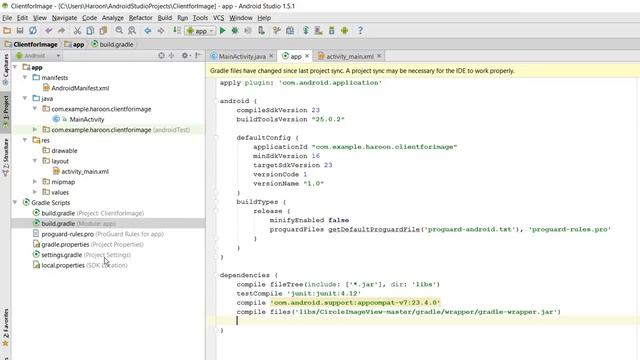Open the VCS menu
The image size is (640, 360).
pos(218,18)
